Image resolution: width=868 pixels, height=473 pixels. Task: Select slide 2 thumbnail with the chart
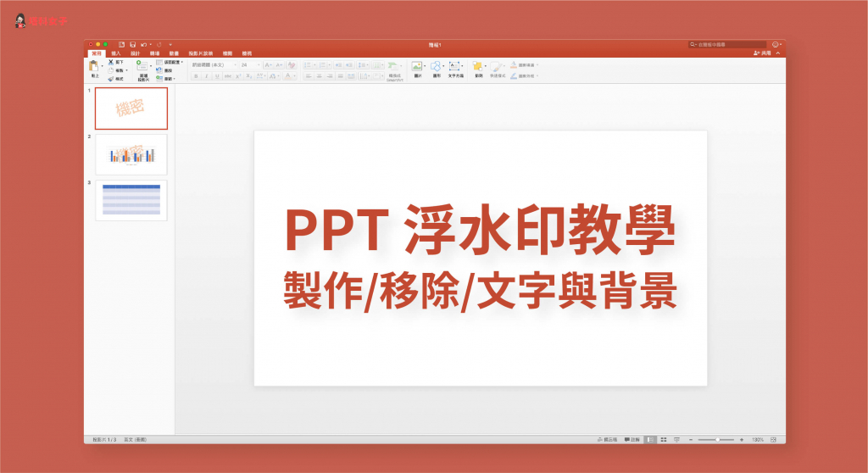pos(131,154)
